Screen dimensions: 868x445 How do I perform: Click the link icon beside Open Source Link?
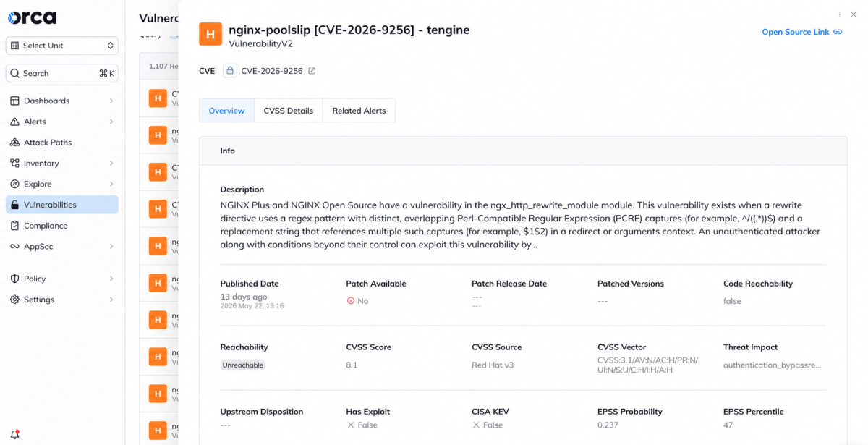(838, 32)
